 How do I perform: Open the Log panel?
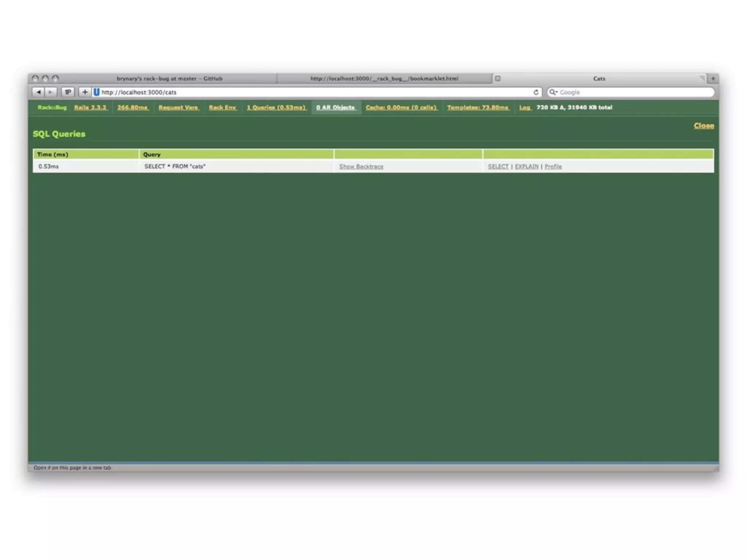coord(525,108)
